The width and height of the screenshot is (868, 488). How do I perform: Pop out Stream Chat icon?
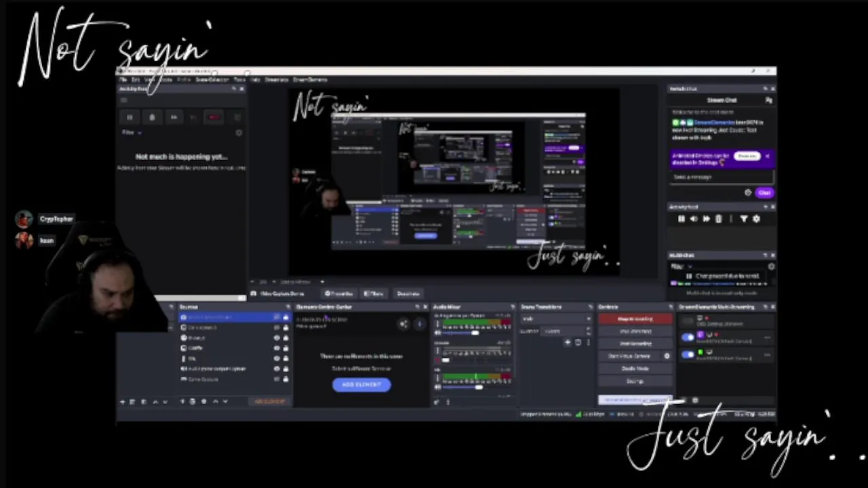pos(768,100)
